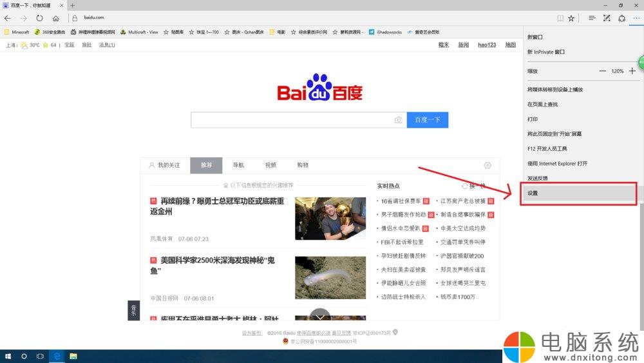644x363 pixels.
Task: Open the 糯米 link
Action: [x=444, y=44]
